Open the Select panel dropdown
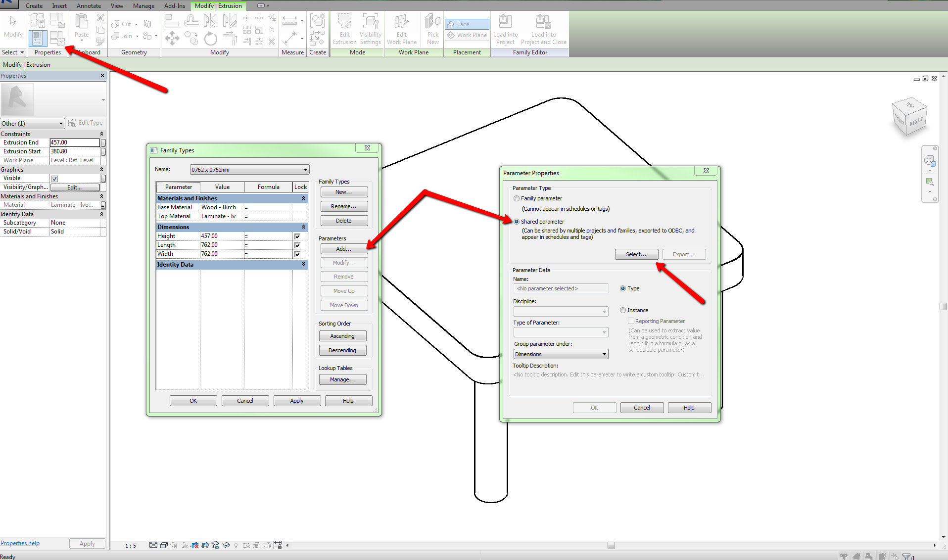948x560 pixels. pyautogui.click(x=13, y=52)
